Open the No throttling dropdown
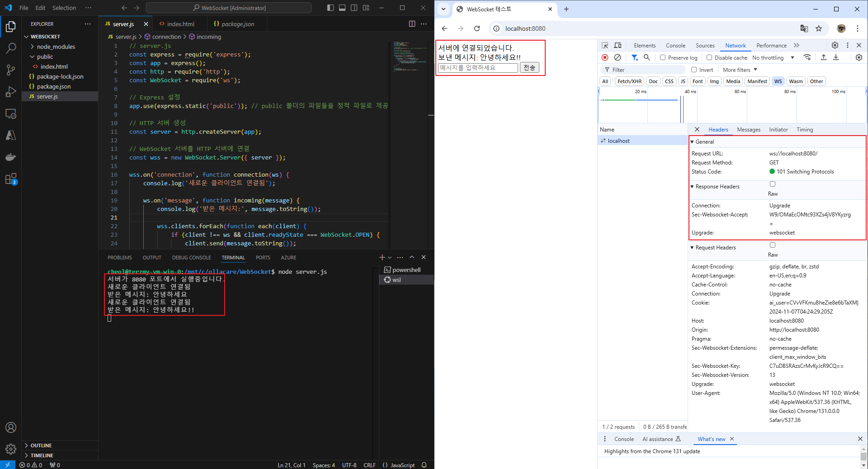This screenshot has width=868, height=469. tap(773, 57)
